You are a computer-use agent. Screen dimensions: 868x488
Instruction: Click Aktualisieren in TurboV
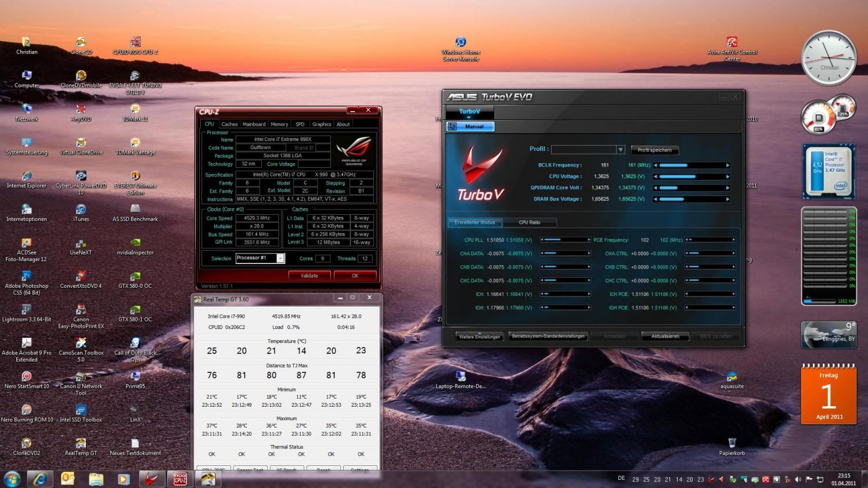coord(665,337)
